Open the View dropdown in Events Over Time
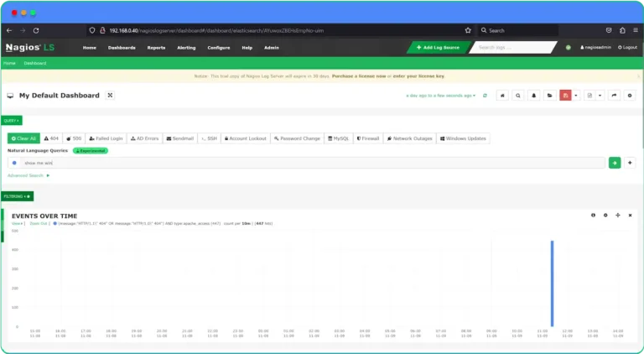This screenshot has width=644, height=354. tap(17, 223)
